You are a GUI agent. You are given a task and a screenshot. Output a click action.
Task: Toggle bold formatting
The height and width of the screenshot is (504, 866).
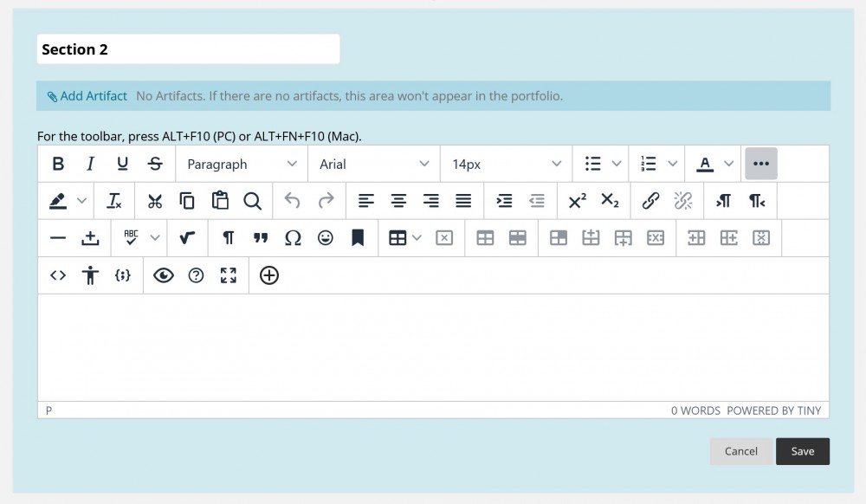(x=58, y=164)
